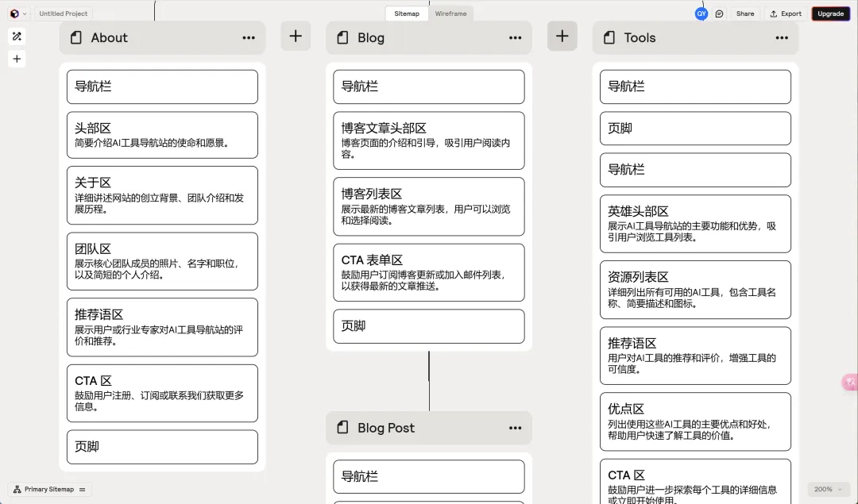Viewport: 858px width, 504px height.
Task: Select the Tools page title
Action: 640,38
